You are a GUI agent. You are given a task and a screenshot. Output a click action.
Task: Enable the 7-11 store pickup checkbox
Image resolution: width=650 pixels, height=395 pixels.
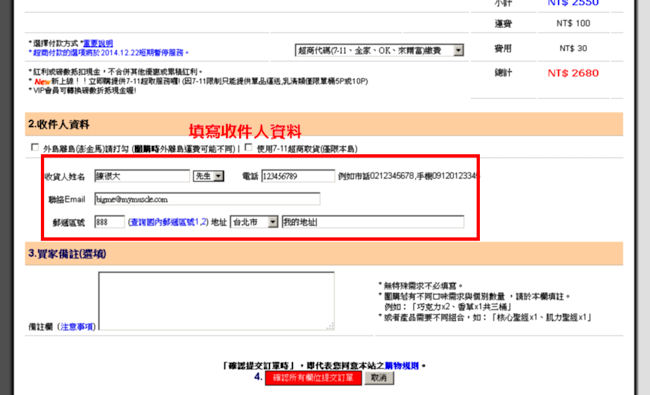[248, 147]
